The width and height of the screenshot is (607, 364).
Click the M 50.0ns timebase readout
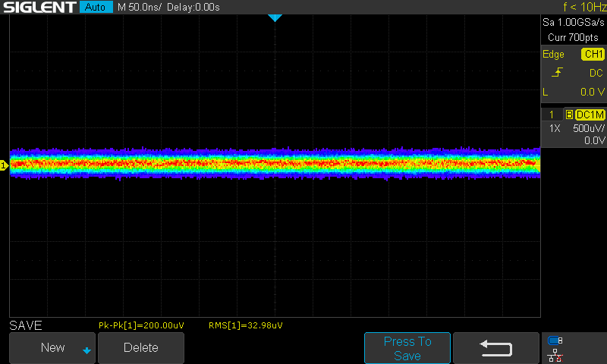coord(140,7)
